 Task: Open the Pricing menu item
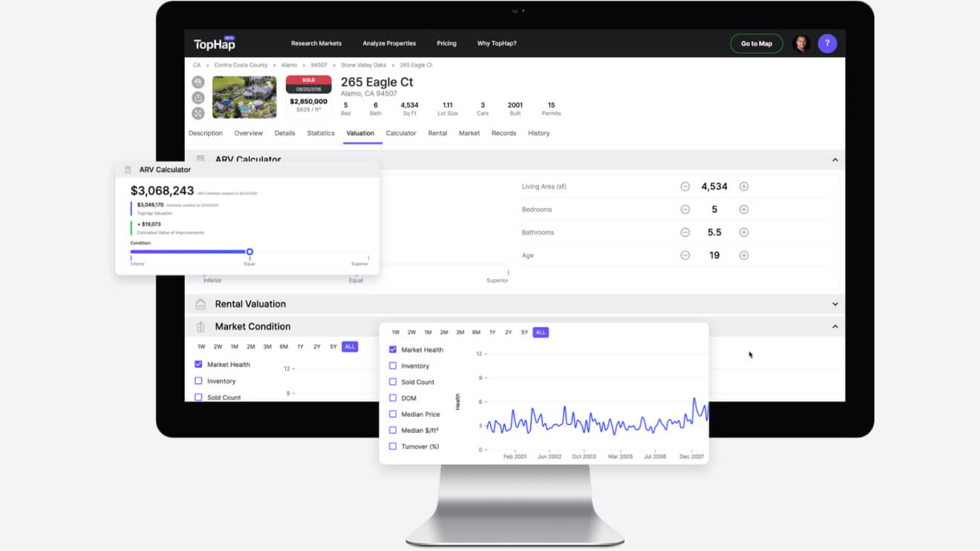tap(447, 44)
